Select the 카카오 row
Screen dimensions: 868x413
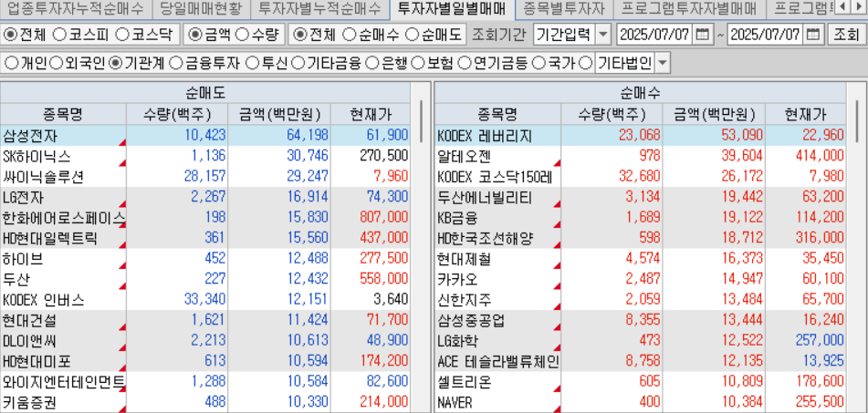point(640,279)
